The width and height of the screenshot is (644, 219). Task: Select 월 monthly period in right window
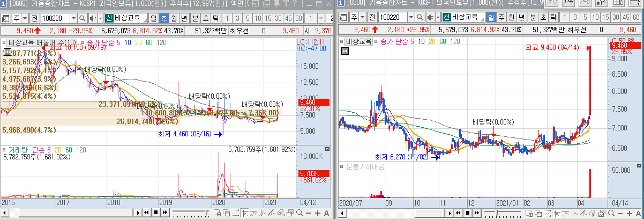tap(511, 18)
